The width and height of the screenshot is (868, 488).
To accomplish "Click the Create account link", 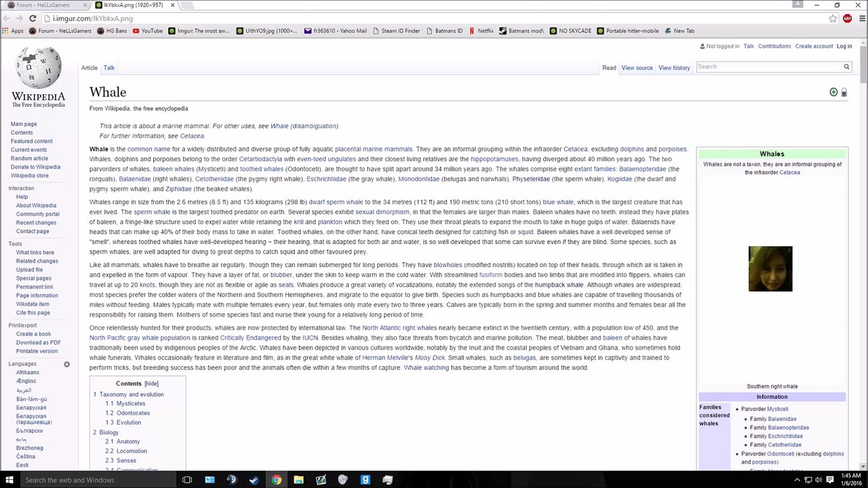I will pos(814,46).
